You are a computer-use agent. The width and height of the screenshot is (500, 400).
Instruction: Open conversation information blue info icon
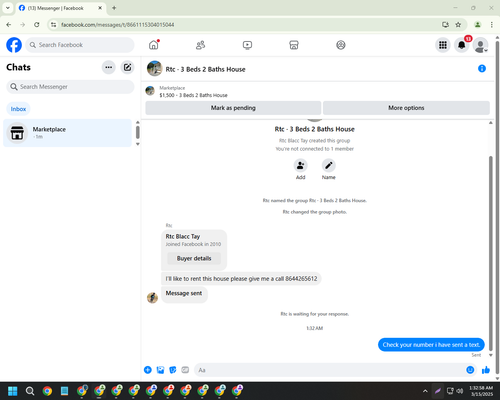[482, 69]
